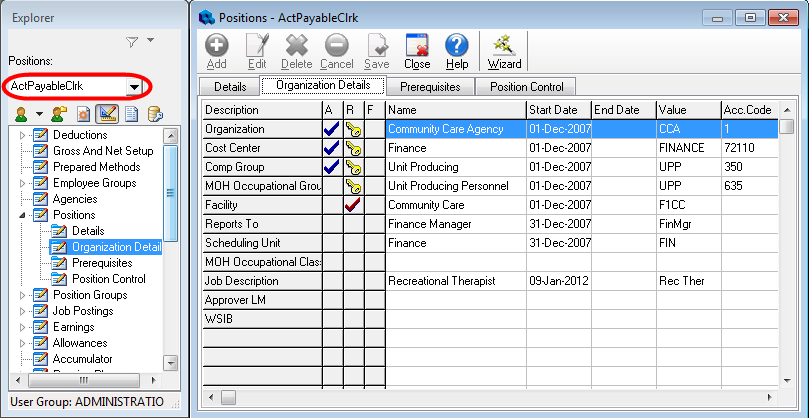Open the ActPayableClrk positions dropdown

pyautogui.click(x=134, y=87)
